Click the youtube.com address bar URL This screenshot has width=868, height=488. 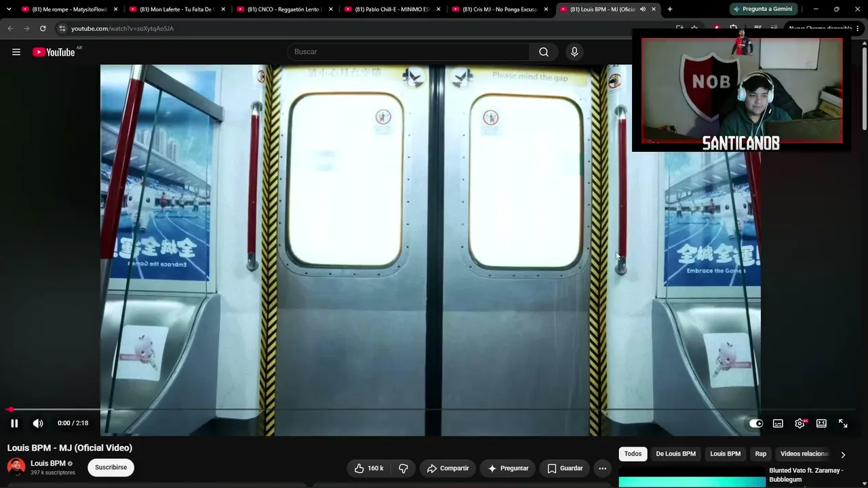(123, 28)
